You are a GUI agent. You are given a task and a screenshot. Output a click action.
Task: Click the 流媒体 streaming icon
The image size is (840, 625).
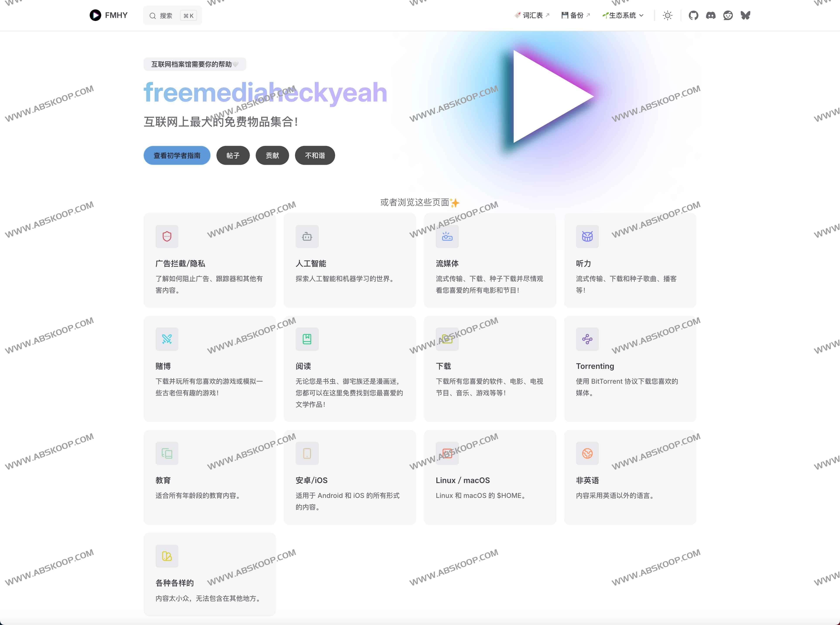click(447, 237)
